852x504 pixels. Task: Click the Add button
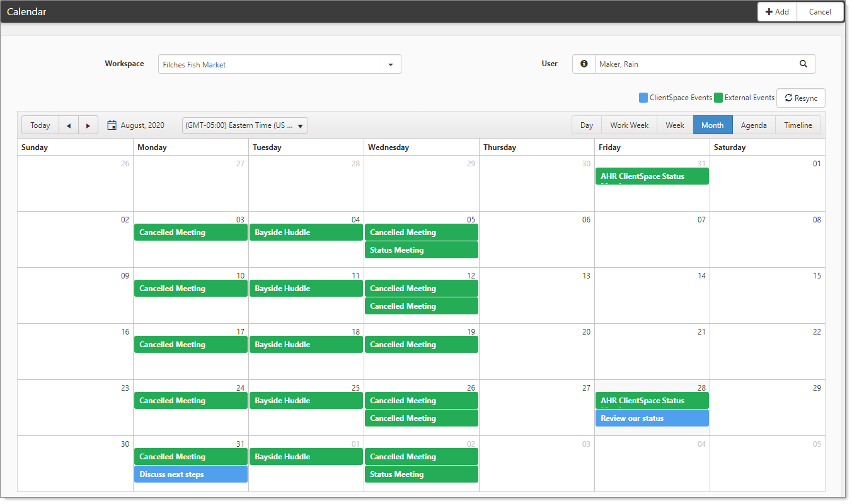pyautogui.click(x=777, y=12)
